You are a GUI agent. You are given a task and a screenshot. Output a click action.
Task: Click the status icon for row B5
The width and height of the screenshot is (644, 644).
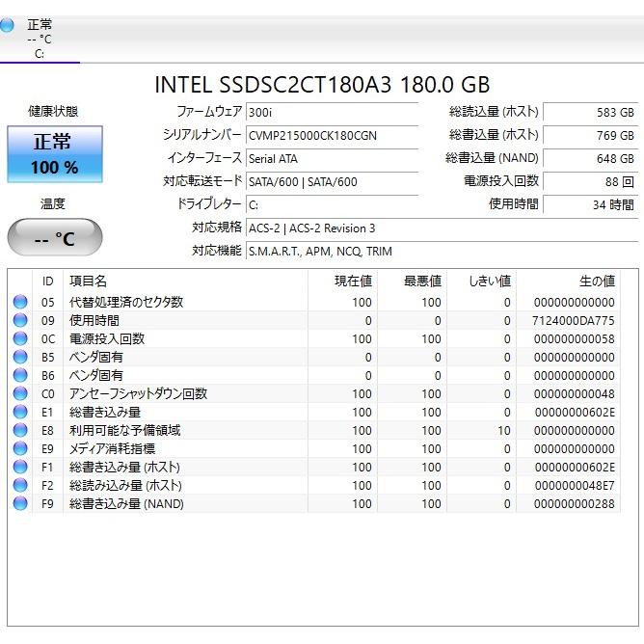tap(20, 357)
